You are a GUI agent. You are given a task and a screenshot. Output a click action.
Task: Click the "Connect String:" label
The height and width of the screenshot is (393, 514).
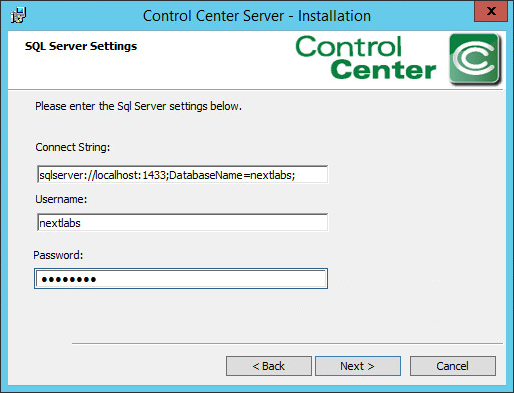(x=73, y=147)
